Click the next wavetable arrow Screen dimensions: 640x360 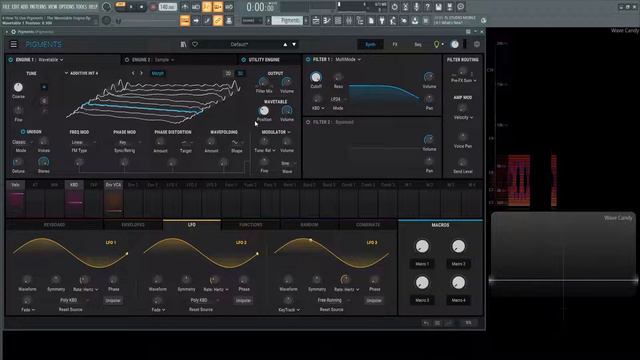(141, 73)
